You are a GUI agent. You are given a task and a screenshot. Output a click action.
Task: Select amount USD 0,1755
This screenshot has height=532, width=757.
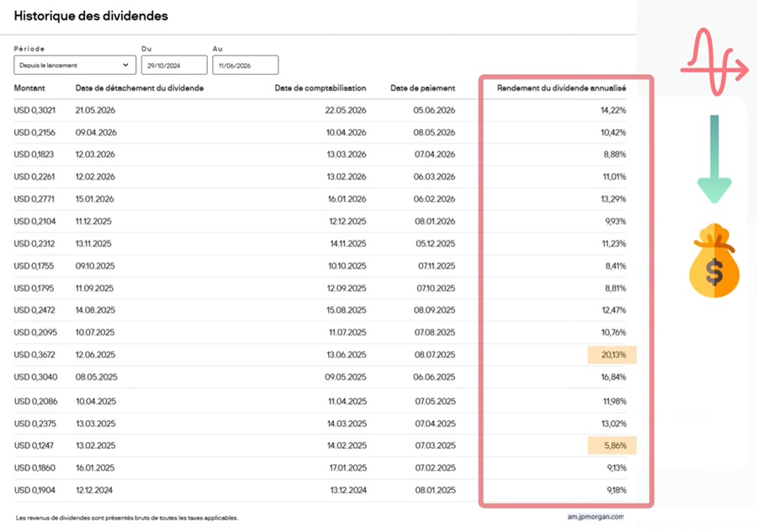[34, 266]
